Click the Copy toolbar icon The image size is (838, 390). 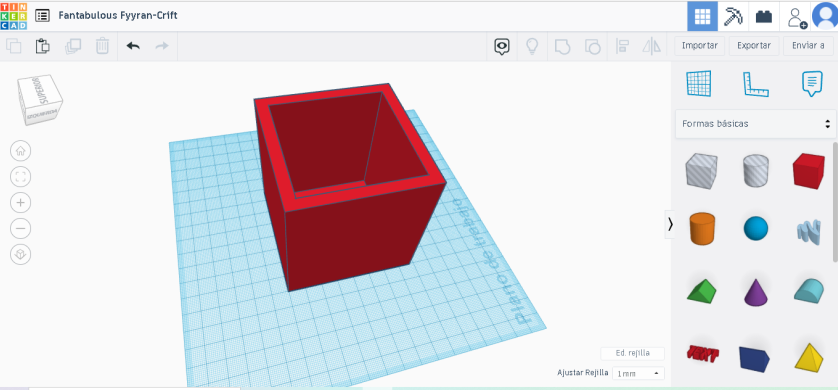14,46
